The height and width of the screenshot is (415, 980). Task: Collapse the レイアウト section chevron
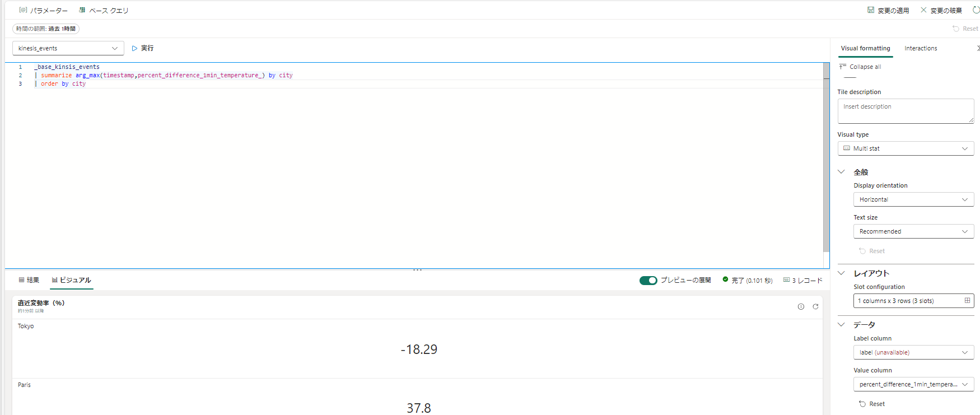coord(841,273)
